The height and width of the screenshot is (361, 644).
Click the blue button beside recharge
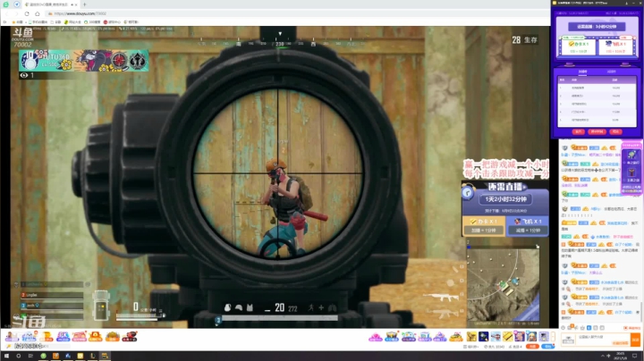(547, 347)
